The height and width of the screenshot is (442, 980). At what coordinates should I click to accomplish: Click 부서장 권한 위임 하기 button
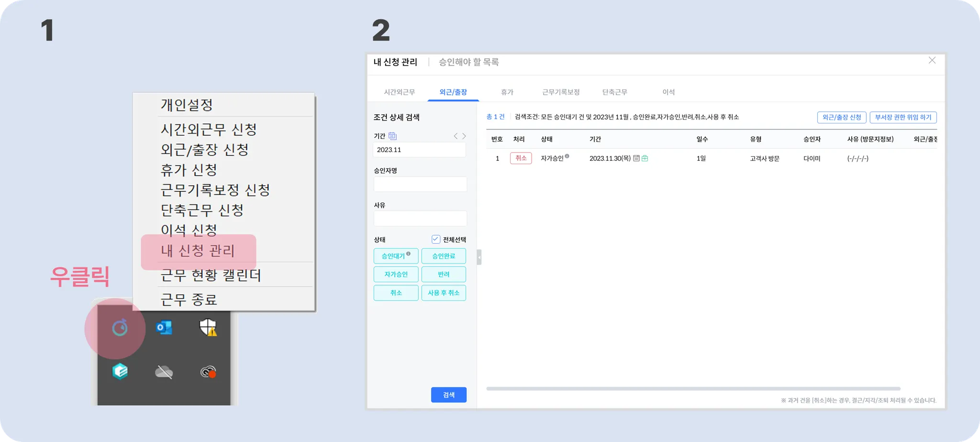click(903, 117)
